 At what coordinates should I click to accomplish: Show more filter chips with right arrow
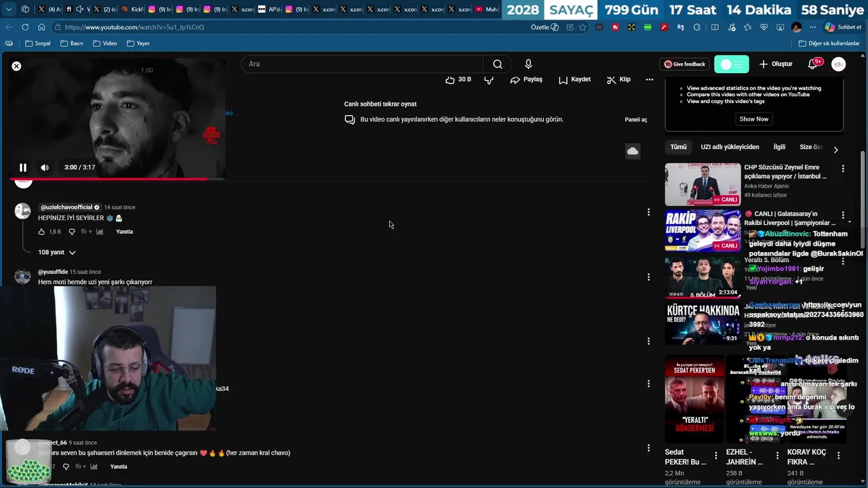pos(835,149)
